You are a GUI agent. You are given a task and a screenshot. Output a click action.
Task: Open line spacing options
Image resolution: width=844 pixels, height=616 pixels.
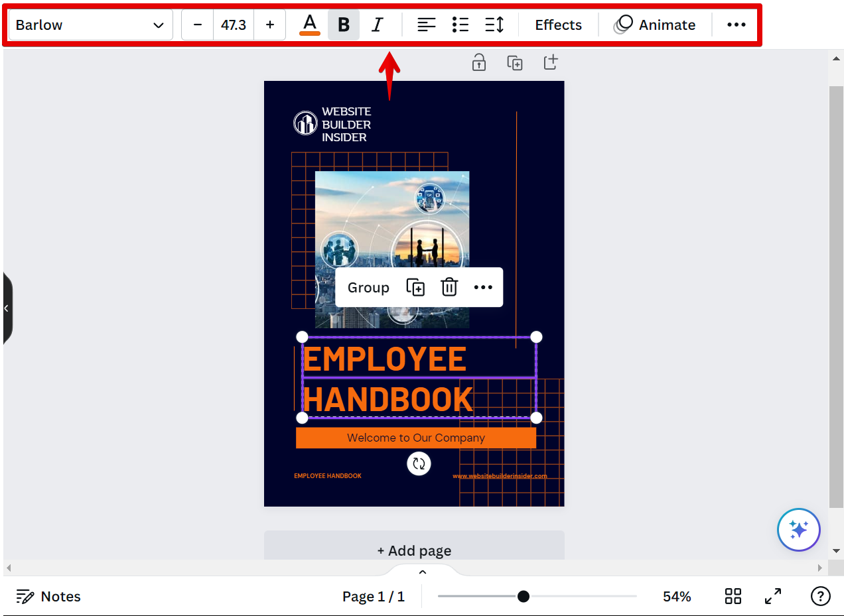(x=494, y=25)
